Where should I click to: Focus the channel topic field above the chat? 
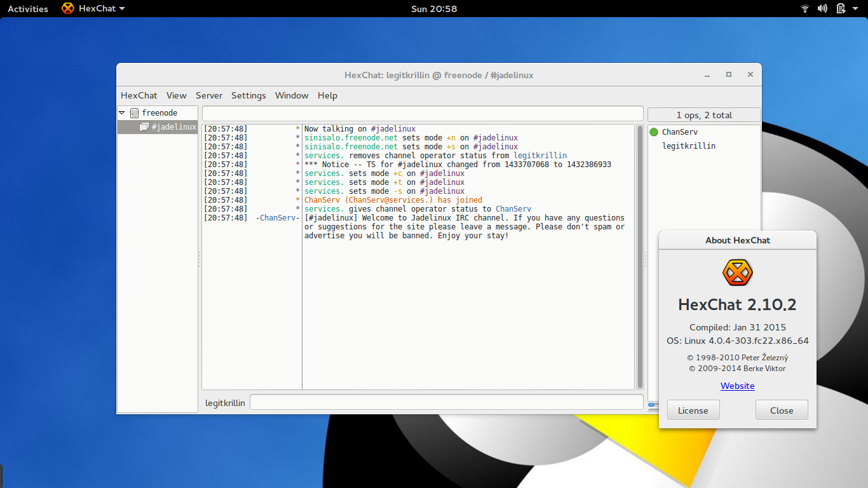[x=423, y=113]
